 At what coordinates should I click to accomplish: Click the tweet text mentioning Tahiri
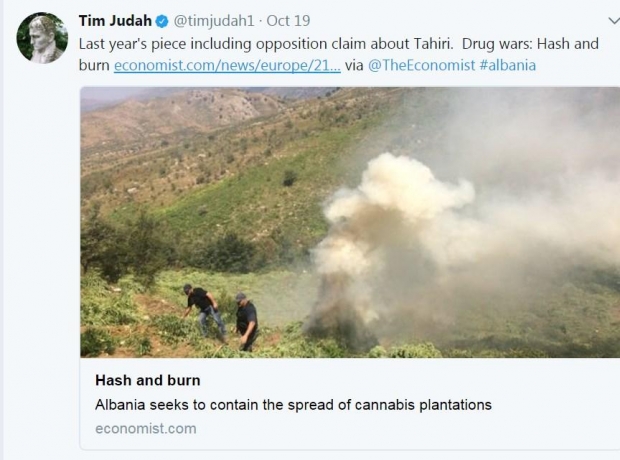point(266,44)
